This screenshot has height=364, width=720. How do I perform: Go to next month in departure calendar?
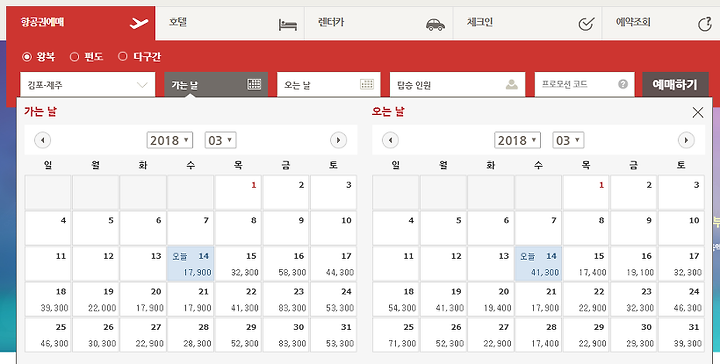338,140
